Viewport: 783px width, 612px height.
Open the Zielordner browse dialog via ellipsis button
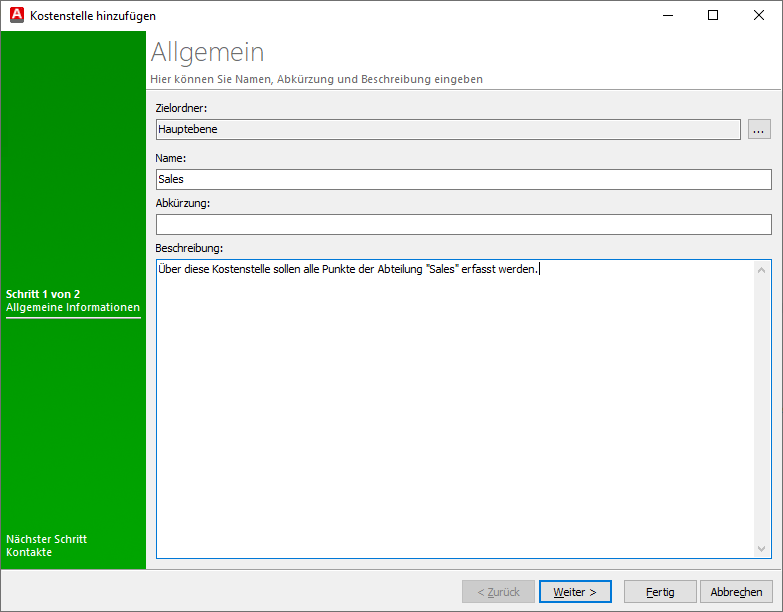click(x=759, y=129)
